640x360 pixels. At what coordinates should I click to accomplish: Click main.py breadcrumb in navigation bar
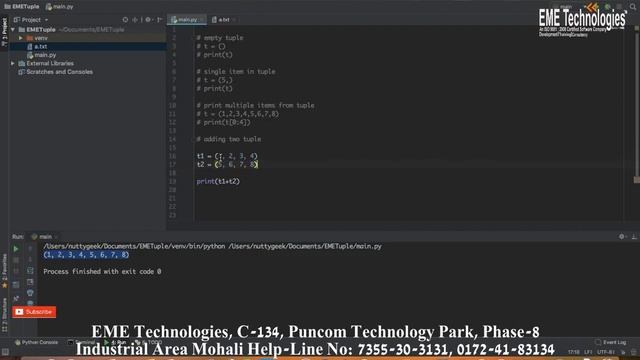pos(60,7)
